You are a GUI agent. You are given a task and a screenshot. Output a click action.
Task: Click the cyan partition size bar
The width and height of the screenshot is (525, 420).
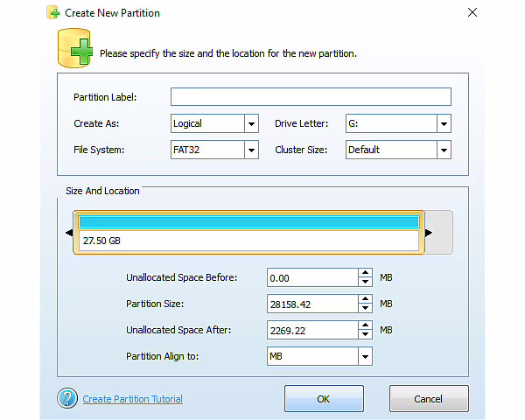pyautogui.click(x=249, y=221)
